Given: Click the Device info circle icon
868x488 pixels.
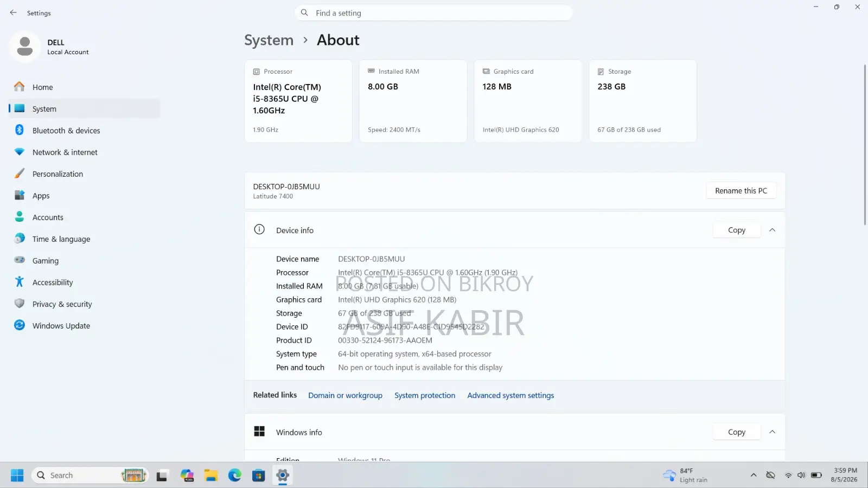Looking at the screenshot, I should [x=259, y=229].
